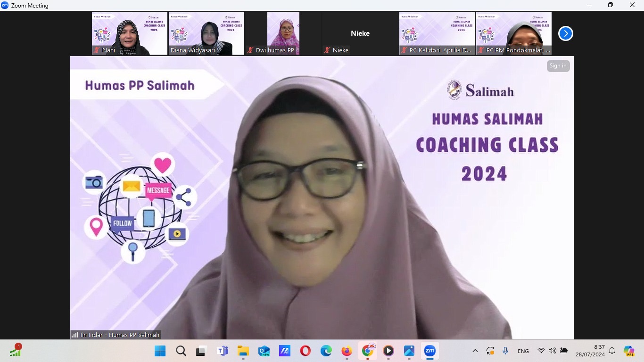This screenshot has height=362, width=644.
Task: Click the Iin Indar speaker name label
Action: click(x=120, y=335)
